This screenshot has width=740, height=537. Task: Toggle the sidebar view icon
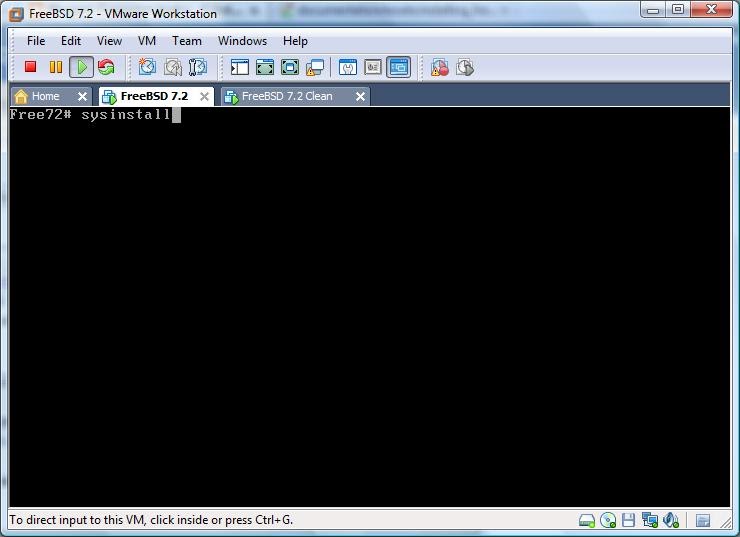pos(239,67)
